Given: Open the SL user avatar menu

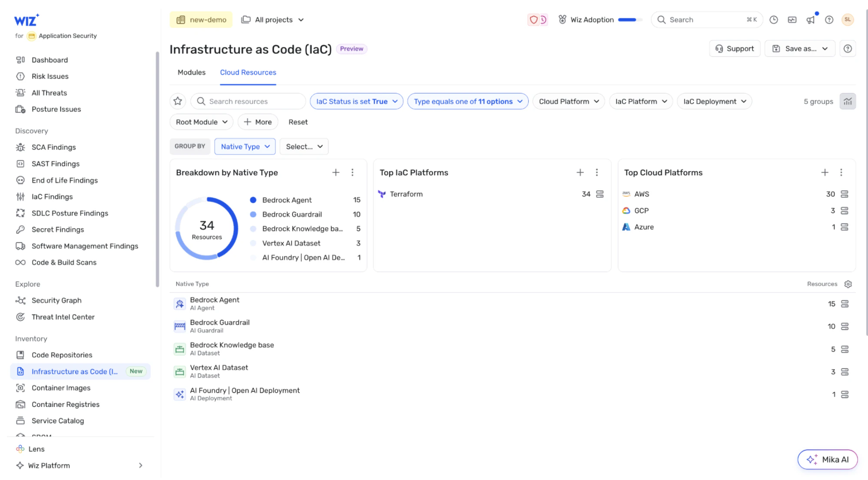Looking at the screenshot, I should 848,20.
